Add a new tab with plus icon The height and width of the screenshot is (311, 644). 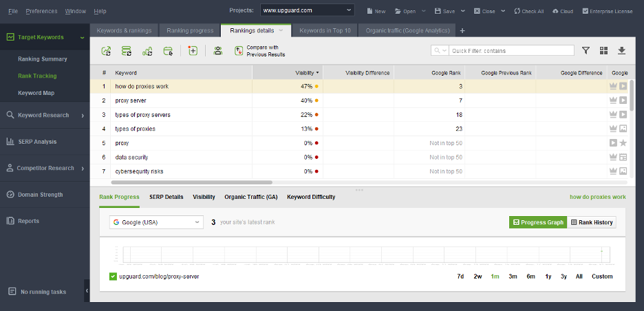[x=462, y=30]
